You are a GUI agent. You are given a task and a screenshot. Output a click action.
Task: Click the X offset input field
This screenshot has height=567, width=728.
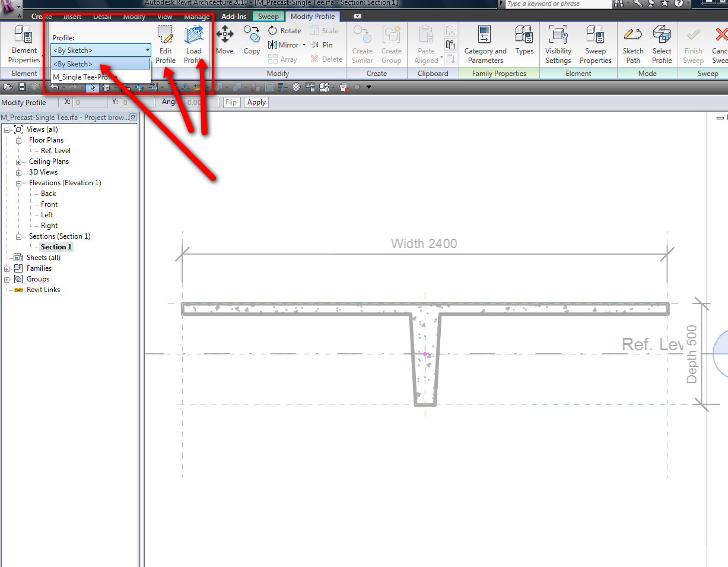pos(91,102)
